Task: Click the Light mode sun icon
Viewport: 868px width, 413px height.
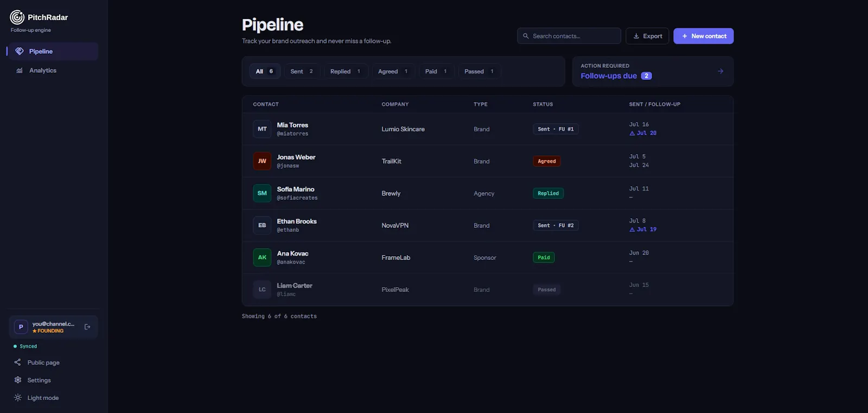Action: point(17,398)
